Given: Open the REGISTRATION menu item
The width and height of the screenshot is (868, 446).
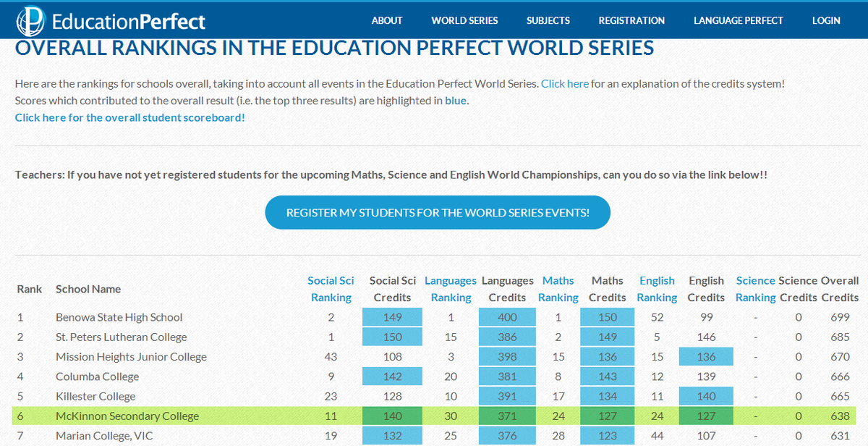Looking at the screenshot, I should [x=631, y=20].
